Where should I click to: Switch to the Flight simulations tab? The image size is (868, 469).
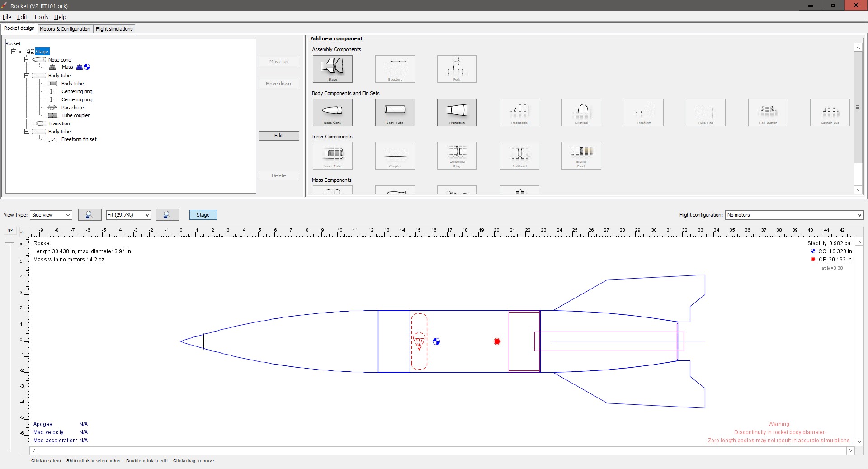coord(114,28)
